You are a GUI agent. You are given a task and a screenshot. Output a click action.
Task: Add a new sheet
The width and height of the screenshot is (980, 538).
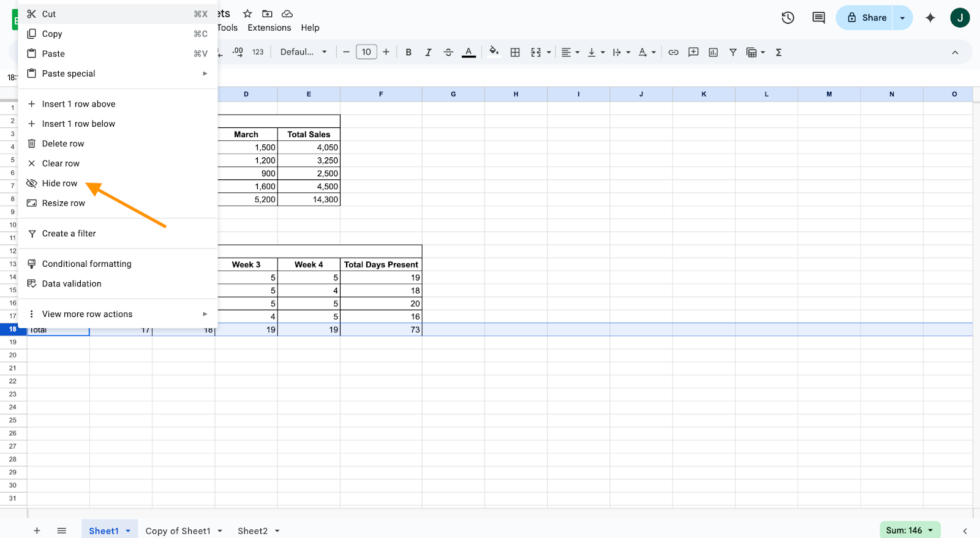click(37, 531)
